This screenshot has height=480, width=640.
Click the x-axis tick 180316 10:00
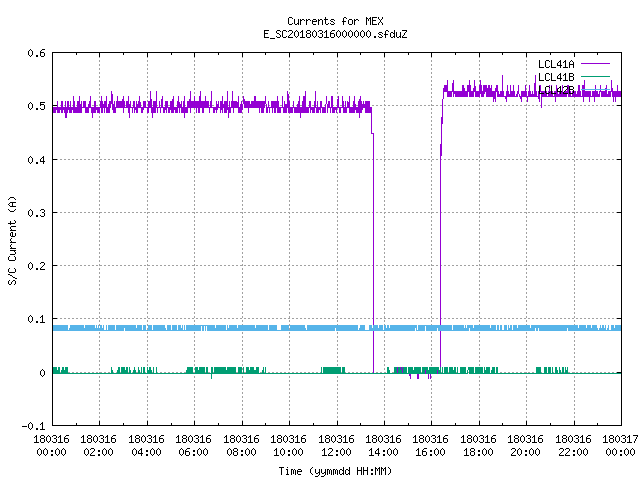(x=288, y=446)
